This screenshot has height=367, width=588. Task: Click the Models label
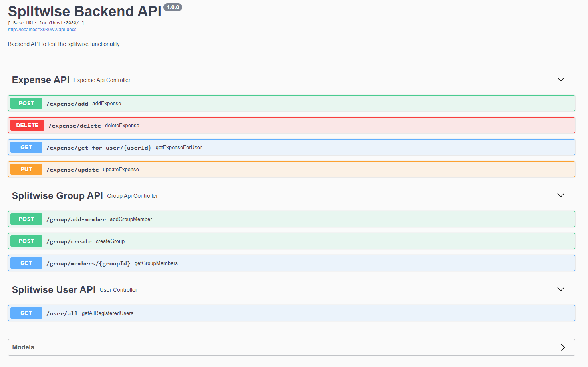pos(23,347)
